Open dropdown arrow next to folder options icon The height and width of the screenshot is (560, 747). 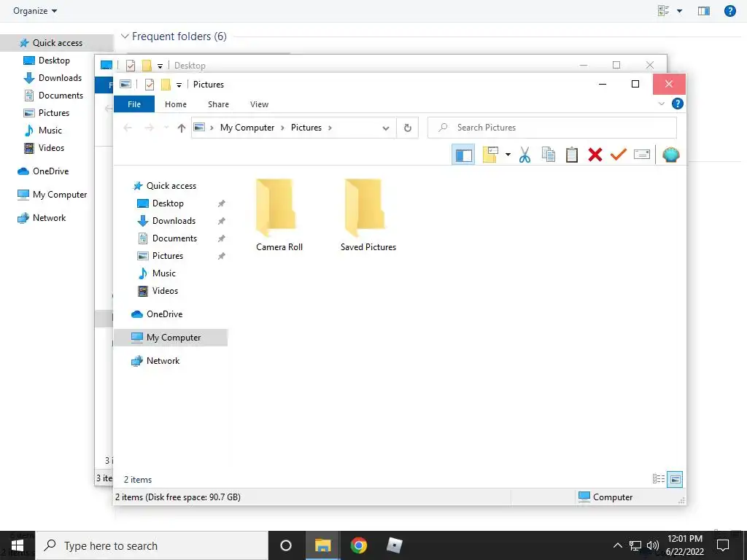pos(508,155)
